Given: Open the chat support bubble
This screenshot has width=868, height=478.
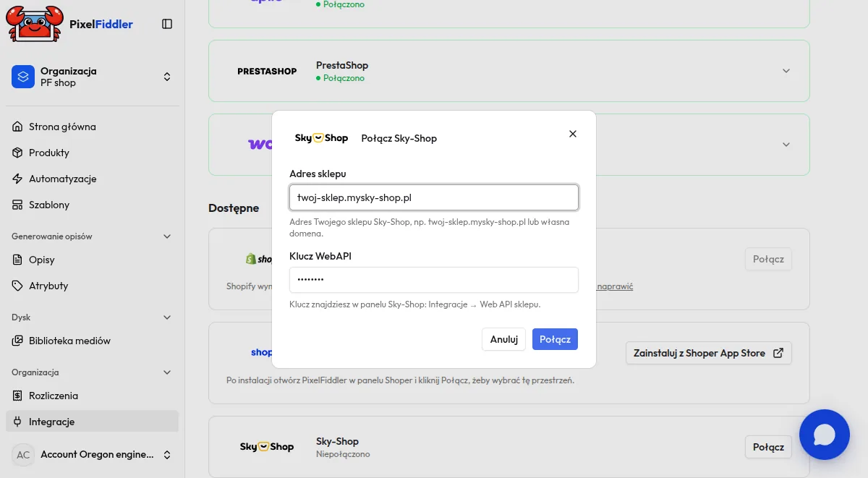Looking at the screenshot, I should [x=825, y=435].
